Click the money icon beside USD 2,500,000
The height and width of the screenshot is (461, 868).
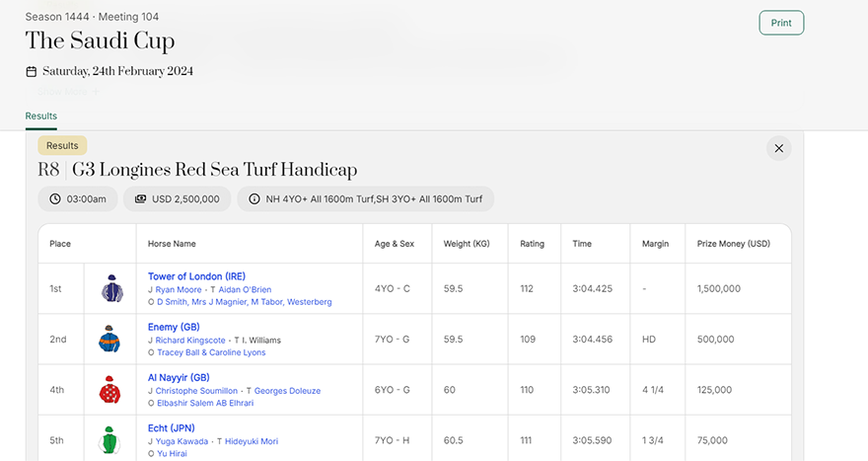tap(141, 198)
